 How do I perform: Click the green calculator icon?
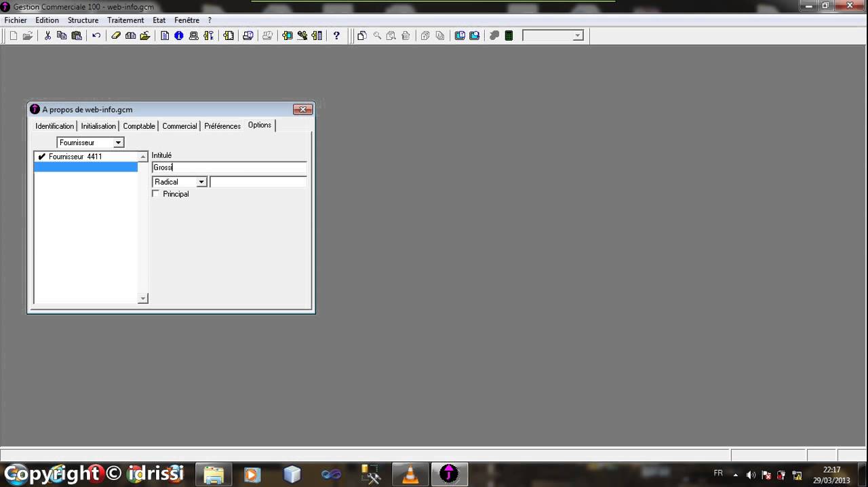[x=509, y=36]
